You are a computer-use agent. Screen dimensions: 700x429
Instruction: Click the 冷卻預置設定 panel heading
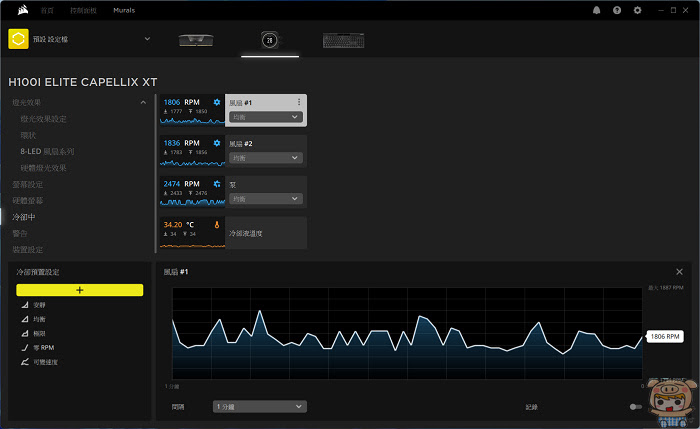coord(38,272)
